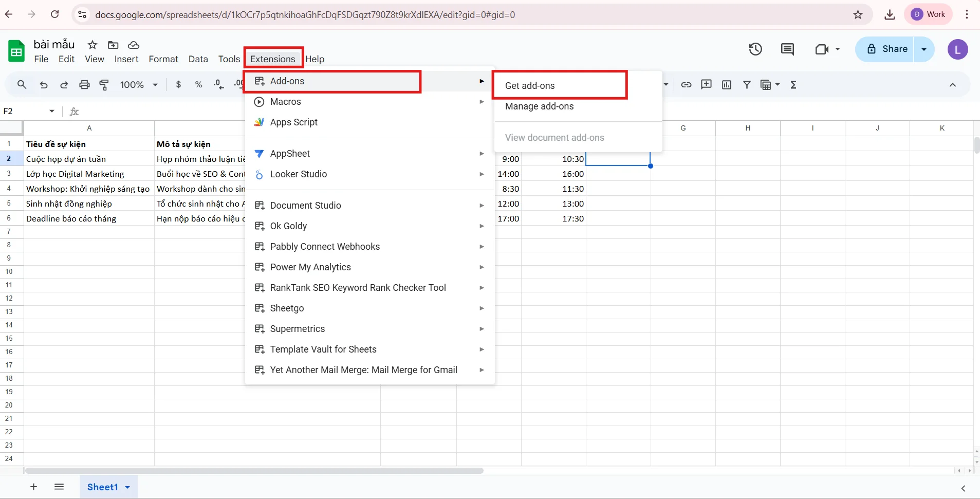Open the File menu
The height and width of the screenshot is (499, 980).
click(41, 59)
